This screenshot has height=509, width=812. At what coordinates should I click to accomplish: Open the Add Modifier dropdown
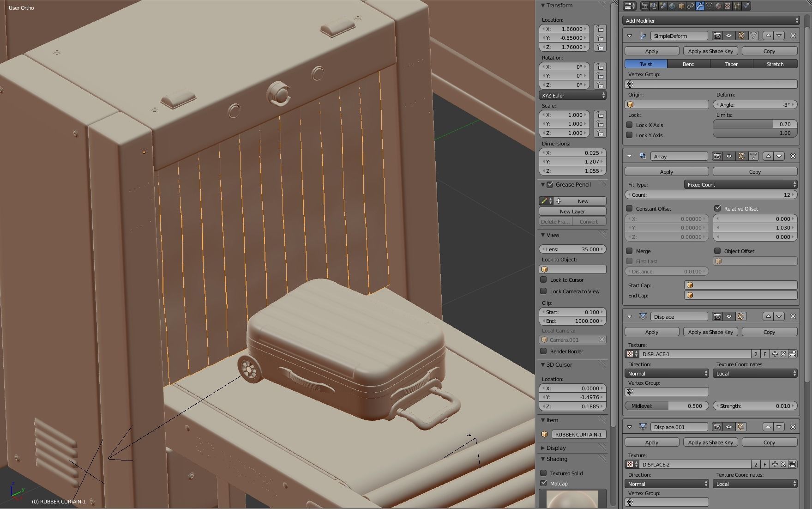[711, 20]
